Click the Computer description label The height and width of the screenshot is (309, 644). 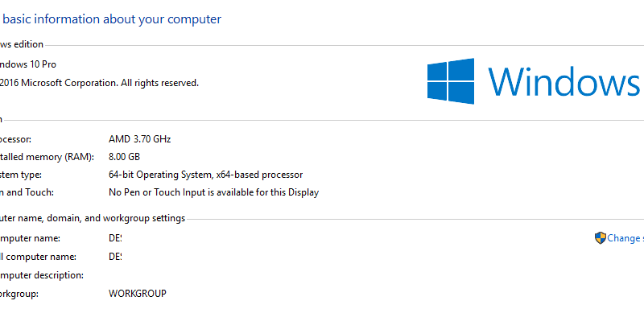tap(42, 275)
